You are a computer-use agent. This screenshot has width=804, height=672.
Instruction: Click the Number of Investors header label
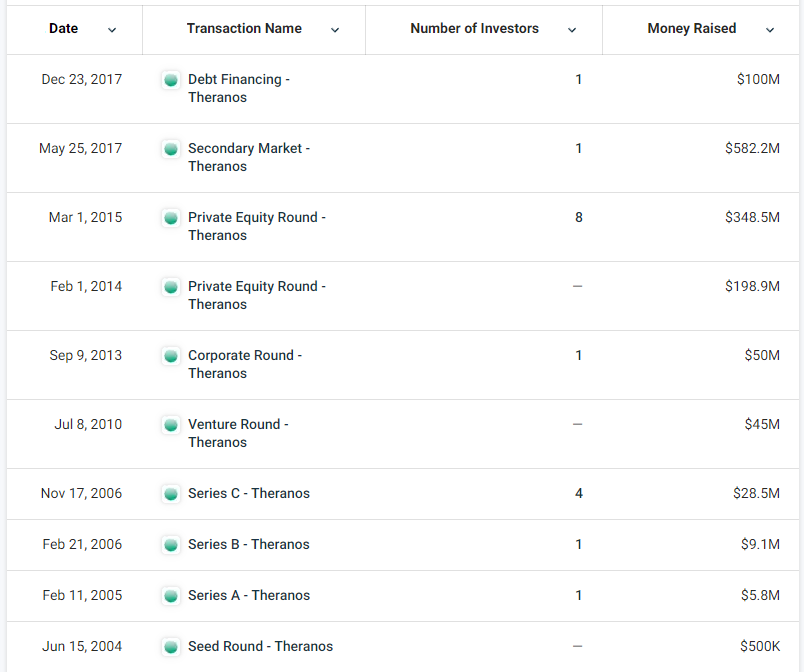click(474, 29)
